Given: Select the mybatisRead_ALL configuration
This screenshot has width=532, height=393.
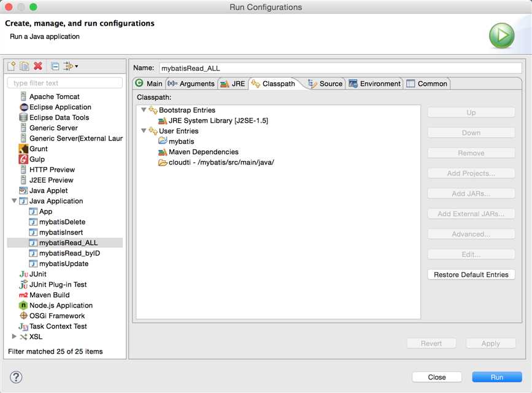Looking at the screenshot, I should (65, 243).
